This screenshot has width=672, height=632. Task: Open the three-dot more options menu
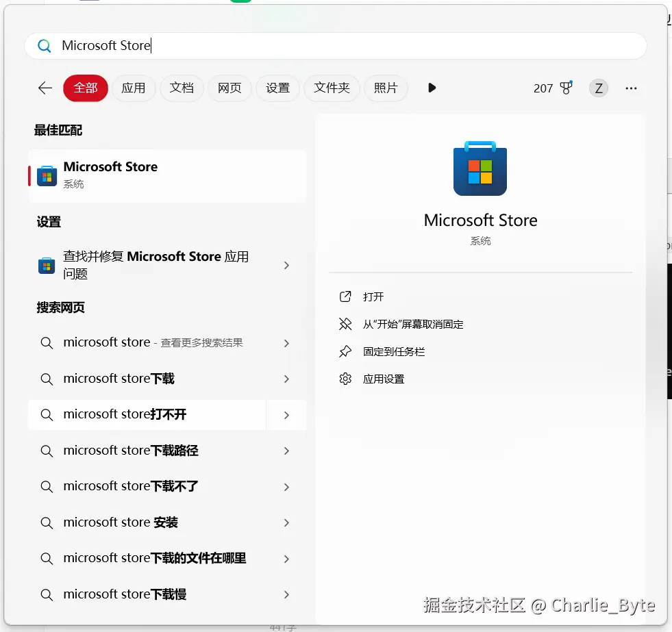(x=631, y=88)
